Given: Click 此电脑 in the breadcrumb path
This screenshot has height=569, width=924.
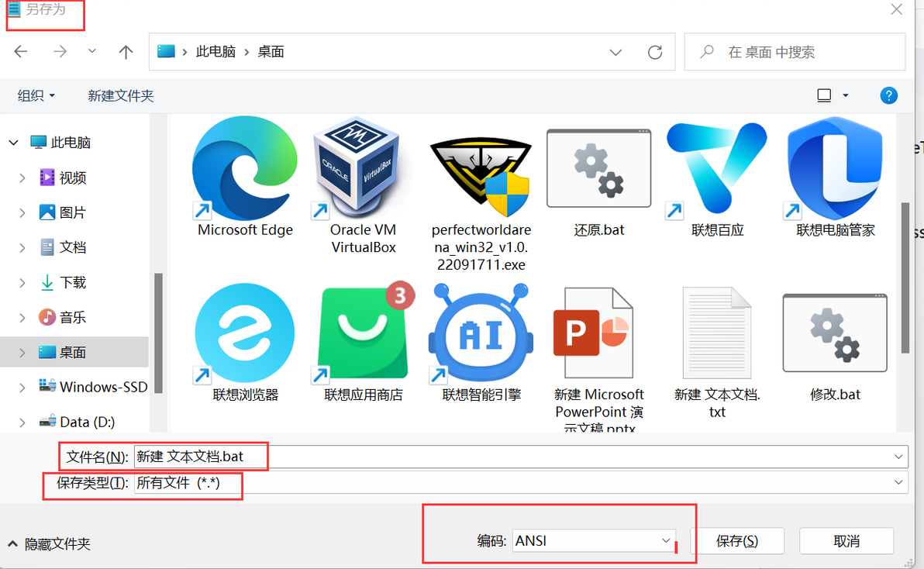Looking at the screenshot, I should [x=215, y=52].
